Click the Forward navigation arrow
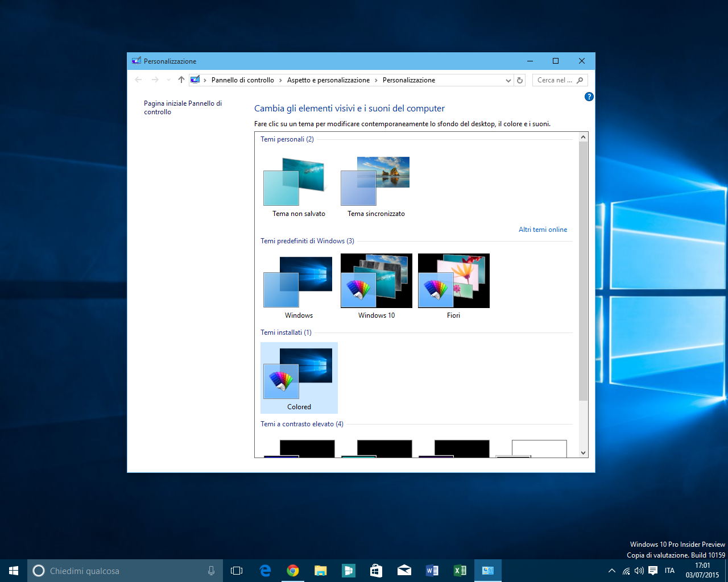The image size is (728, 582). tap(155, 80)
